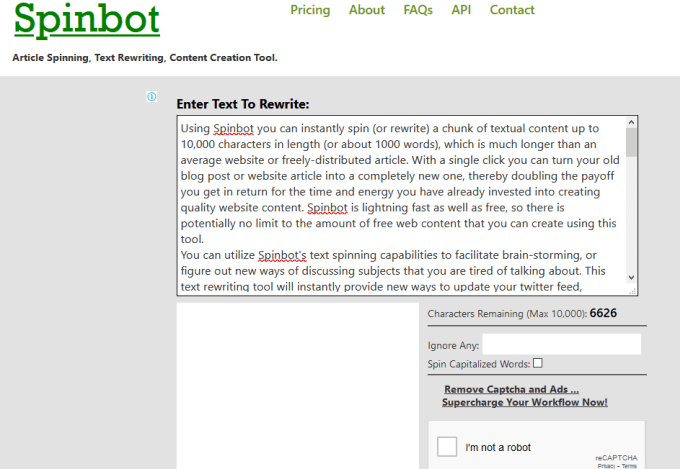The width and height of the screenshot is (680, 469).
Task: Open reCAPTCHA Terms link
Action: point(629,466)
